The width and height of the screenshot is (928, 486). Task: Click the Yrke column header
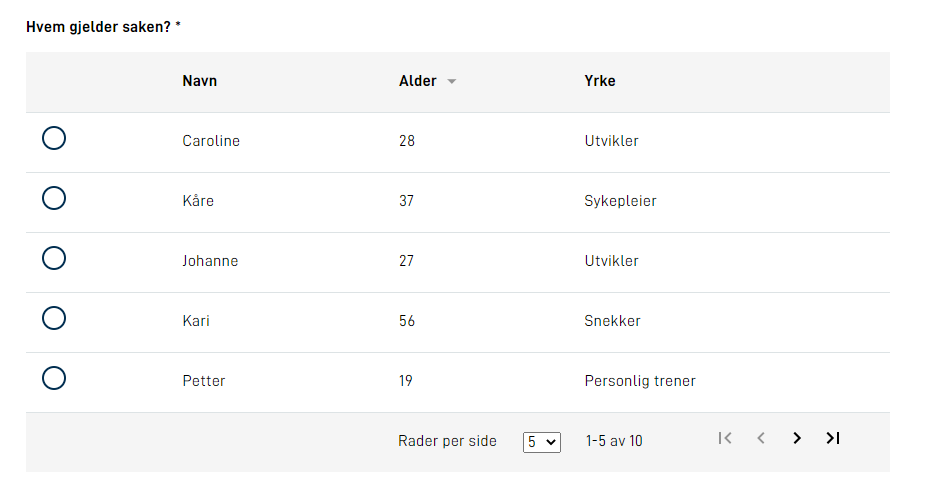pyautogui.click(x=600, y=81)
